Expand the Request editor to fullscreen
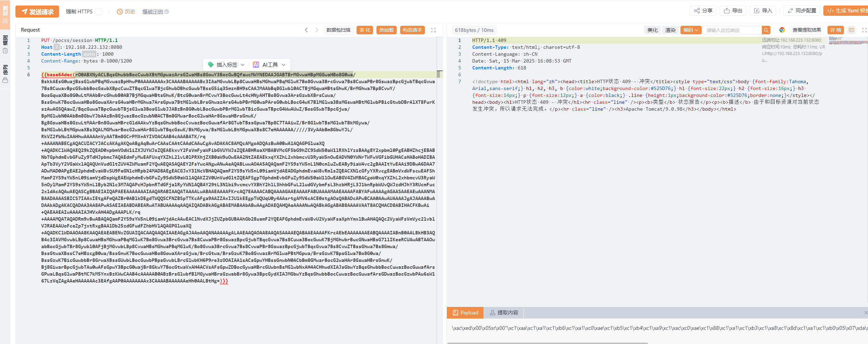This screenshot has height=344, width=868. coord(433,30)
